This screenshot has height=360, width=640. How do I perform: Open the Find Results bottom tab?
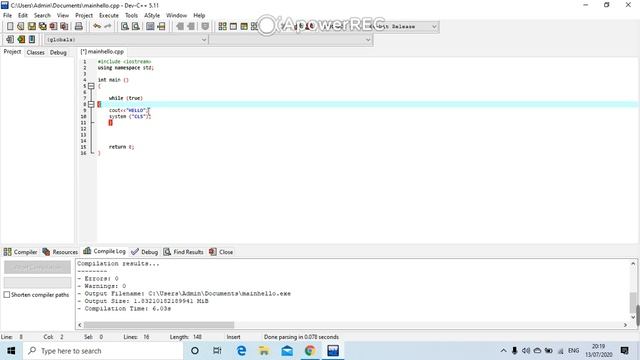pos(183,252)
